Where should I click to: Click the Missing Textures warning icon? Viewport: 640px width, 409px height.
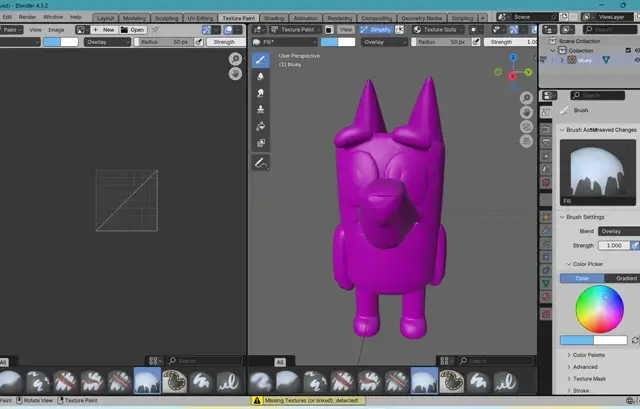[x=257, y=400]
